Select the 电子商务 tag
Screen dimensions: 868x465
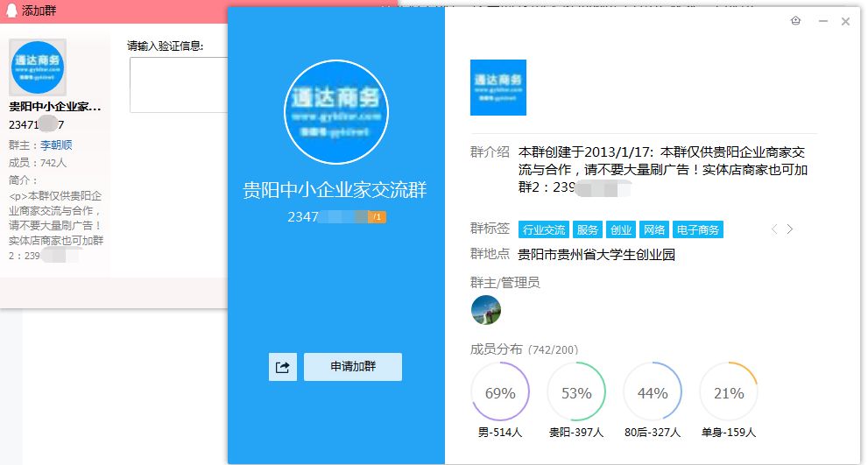697,230
